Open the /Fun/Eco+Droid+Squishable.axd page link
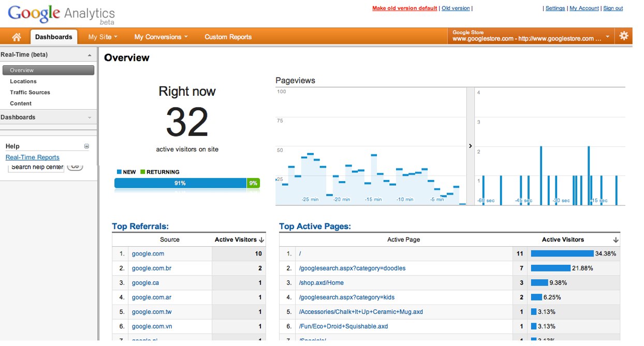 343,326
